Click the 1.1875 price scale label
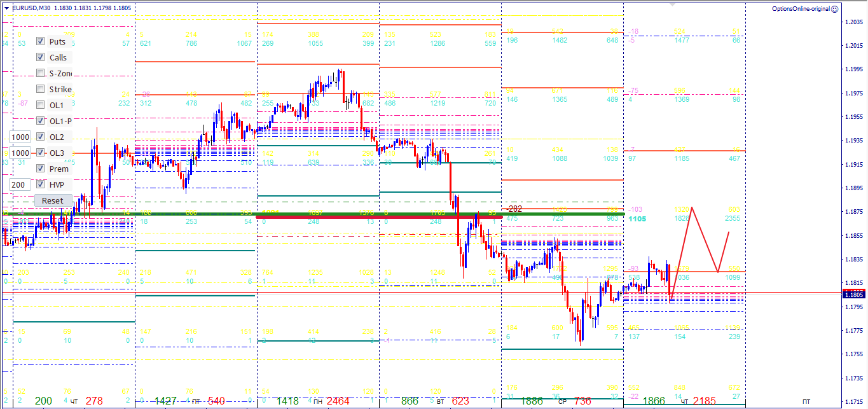 (853, 212)
